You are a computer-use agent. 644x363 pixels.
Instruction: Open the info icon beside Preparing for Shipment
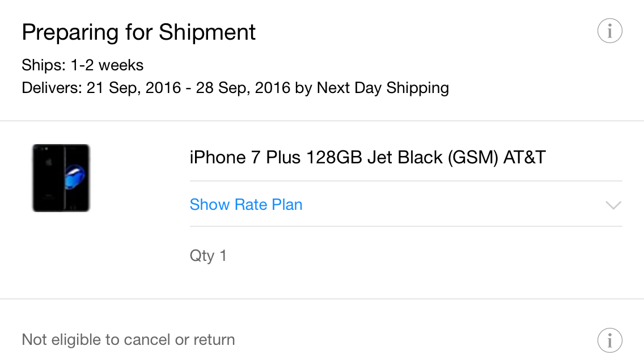pyautogui.click(x=609, y=31)
